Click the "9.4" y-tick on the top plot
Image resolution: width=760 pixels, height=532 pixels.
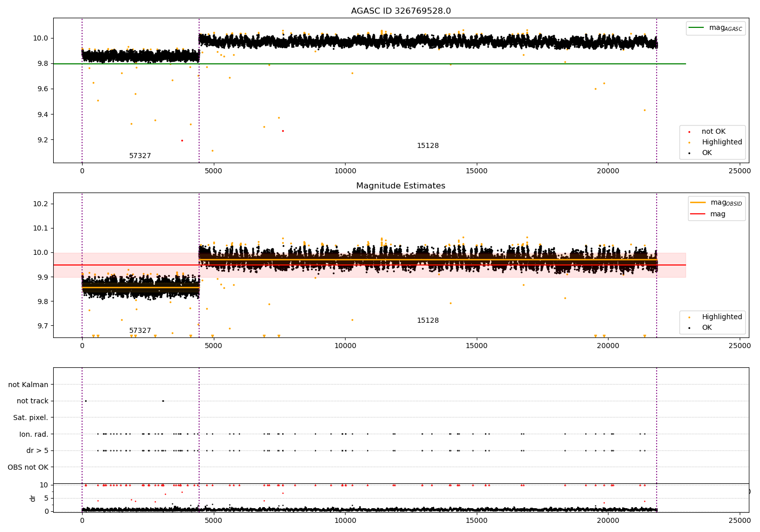click(x=43, y=115)
